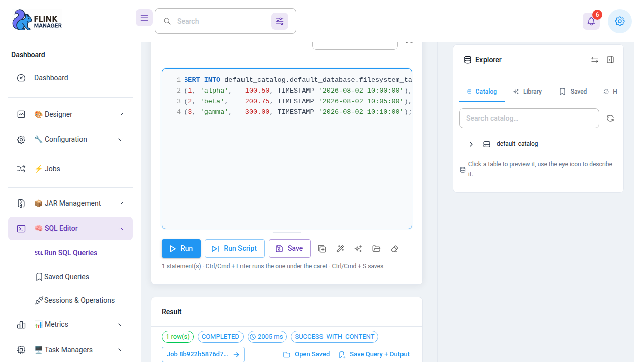Viewport: 644px width, 362px height.
Task: Focus the Search catalog field
Action: pos(529,118)
